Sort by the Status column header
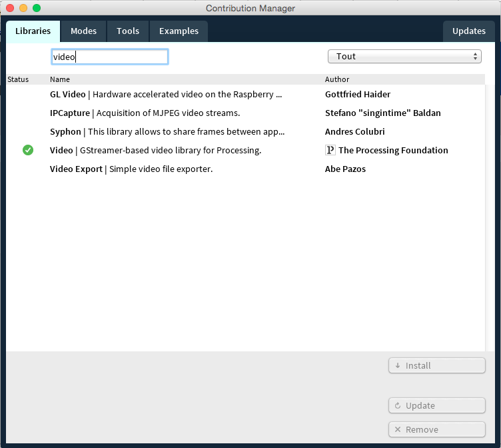 [x=18, y=79]
